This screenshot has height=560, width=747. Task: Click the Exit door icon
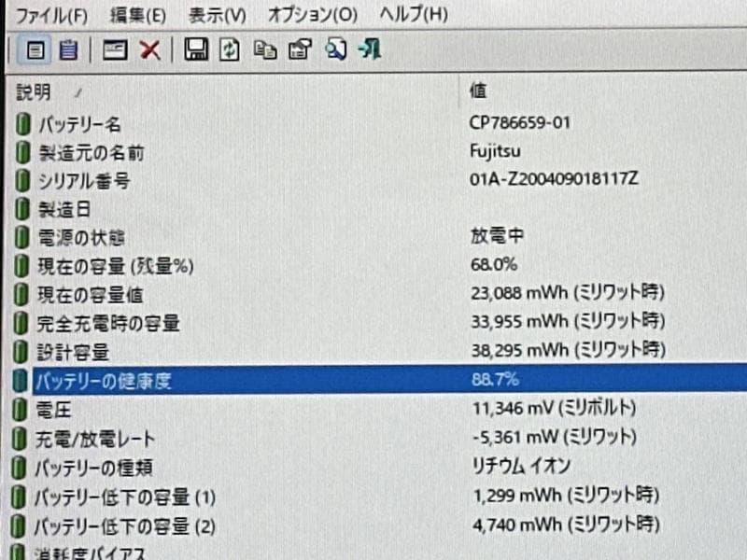(x=368, y=50)
